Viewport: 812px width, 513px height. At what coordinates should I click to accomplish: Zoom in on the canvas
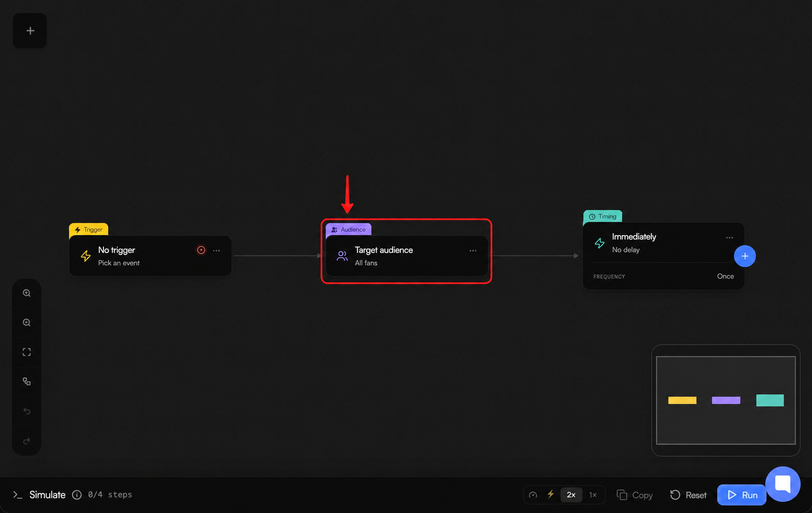pos(27,293)
